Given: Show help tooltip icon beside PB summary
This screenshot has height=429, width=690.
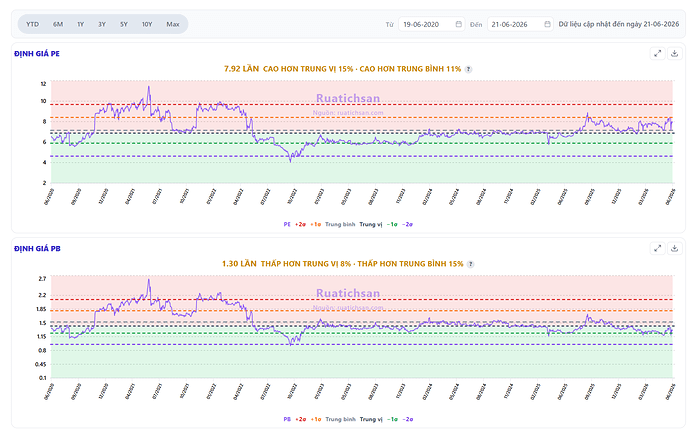Looking at the screenshot, I should (470, 264).
